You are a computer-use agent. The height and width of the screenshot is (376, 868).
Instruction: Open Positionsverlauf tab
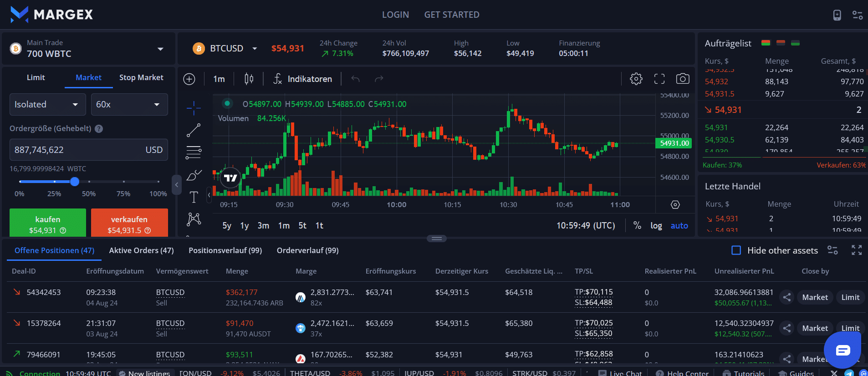click(225, 251)
